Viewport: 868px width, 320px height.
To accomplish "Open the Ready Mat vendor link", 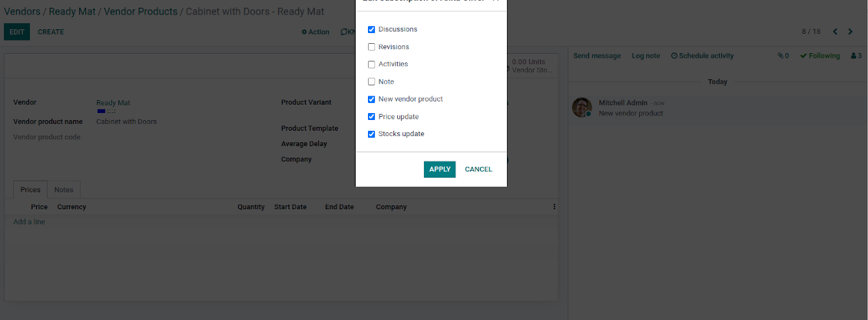I will (x=113, y=103).
